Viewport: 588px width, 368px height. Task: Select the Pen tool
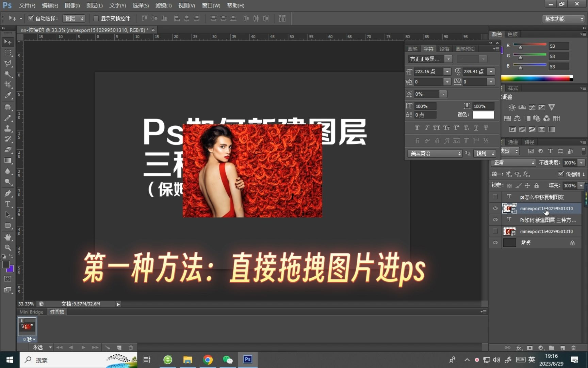click(7, 193)
